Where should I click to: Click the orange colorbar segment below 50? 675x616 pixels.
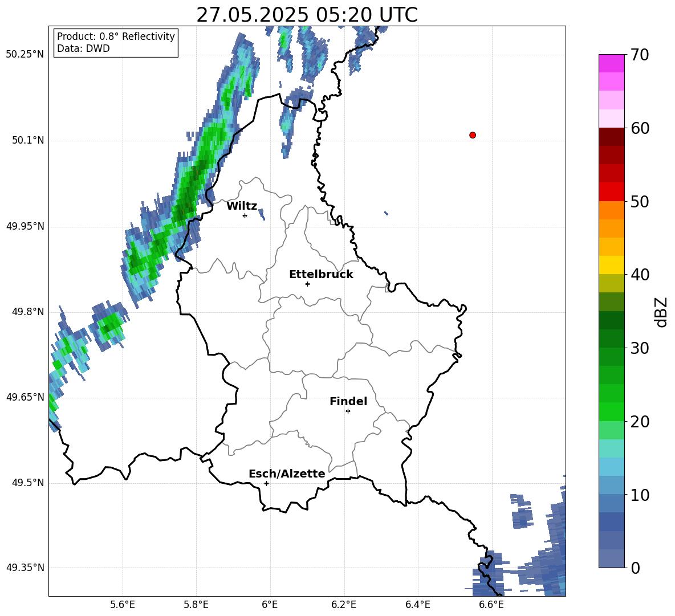tap(611, 210)
